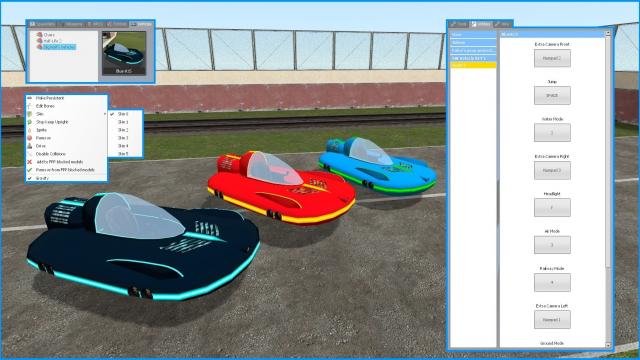Click the red Remove icon

click(29, 138)
